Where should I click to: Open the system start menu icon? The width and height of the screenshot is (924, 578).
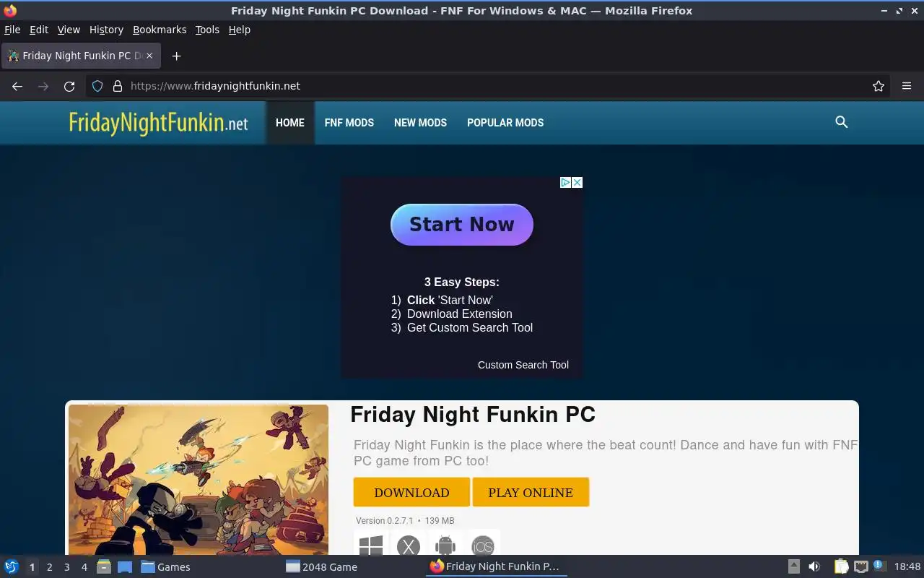(x=11, y=567)
